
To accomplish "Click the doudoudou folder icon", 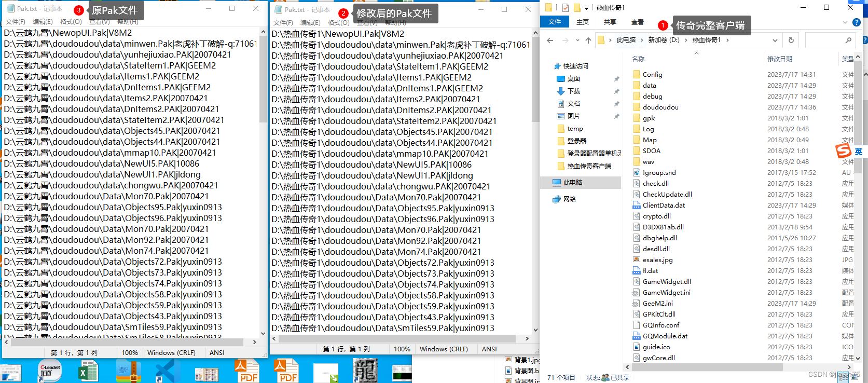I will (x=637, y=107).
